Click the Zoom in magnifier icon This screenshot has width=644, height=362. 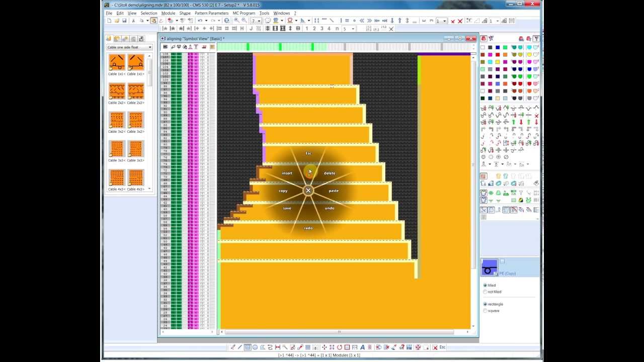tap(236, 21)
